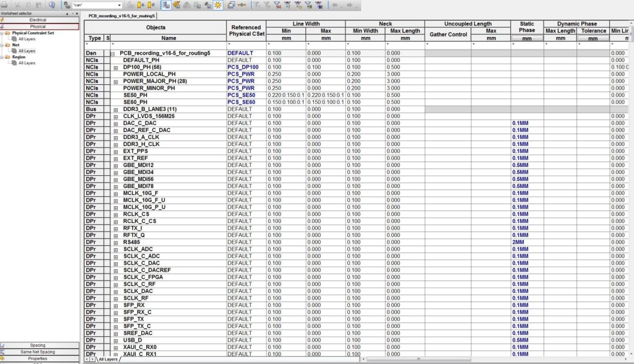Viewport: 634px width, 364px height.
Task: Switch to the All Layers bottom tab
Action: pyautogui.click(x=108, y=359)
